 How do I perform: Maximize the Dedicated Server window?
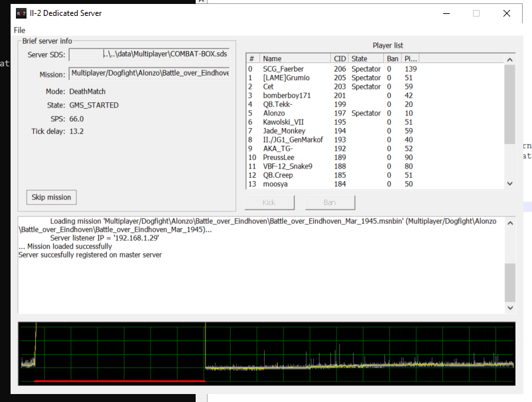(476, 13)
